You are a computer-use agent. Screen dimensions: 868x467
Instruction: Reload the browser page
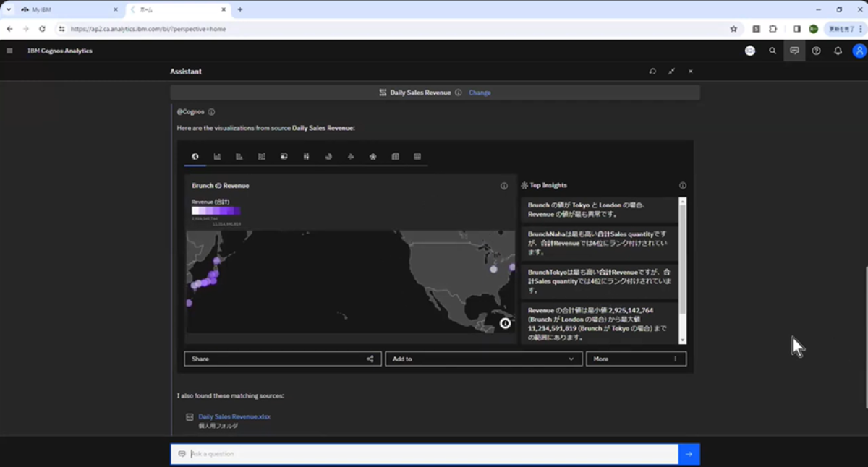(x=42, y=29)
